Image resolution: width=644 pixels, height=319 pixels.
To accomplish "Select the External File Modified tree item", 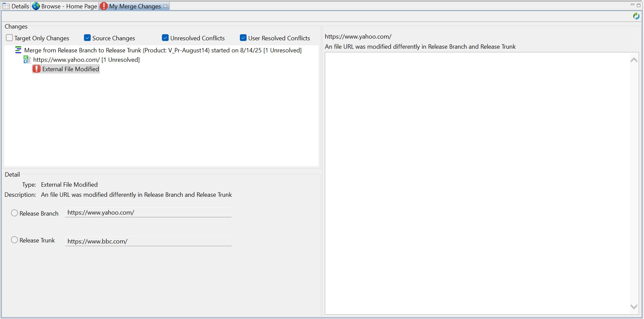I will tap(71, 69).
